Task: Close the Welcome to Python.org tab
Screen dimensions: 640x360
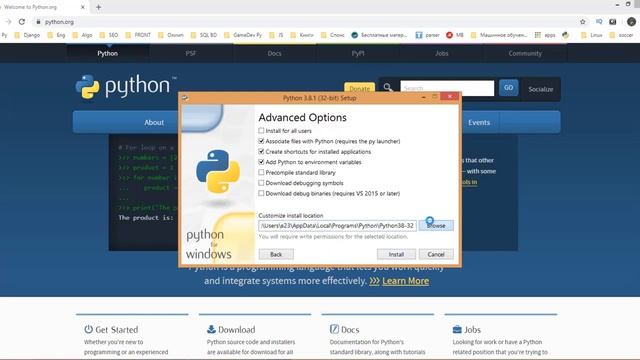Action: (x=82, y=7)
